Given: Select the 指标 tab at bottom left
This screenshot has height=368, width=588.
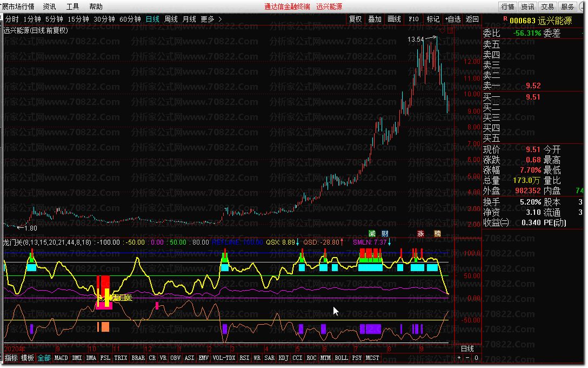Looking at the screenshot, I should [x=11, y=358].
